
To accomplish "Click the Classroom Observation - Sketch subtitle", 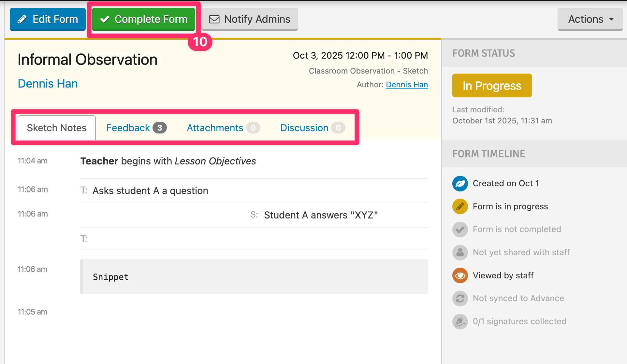I will (368, 71).
